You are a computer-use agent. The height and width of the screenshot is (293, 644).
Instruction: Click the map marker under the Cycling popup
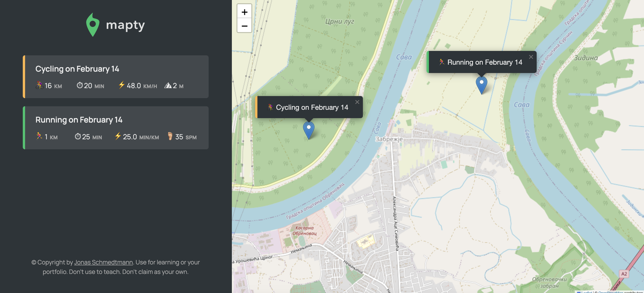tap(309, 130)
